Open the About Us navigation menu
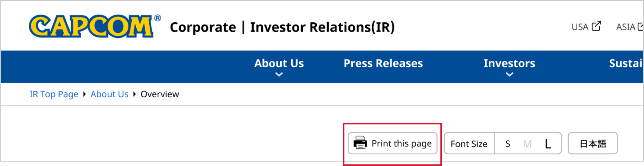 tap(279, 63)
